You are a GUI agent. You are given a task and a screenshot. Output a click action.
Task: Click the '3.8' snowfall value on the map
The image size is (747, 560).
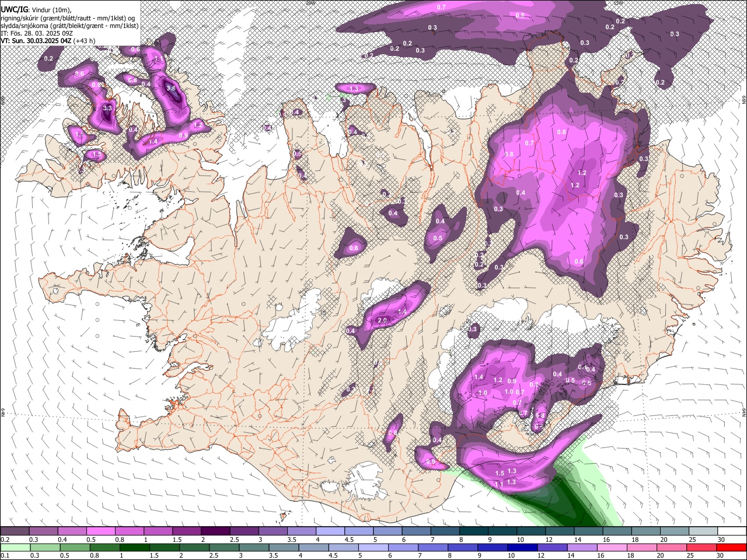[170, 88]
